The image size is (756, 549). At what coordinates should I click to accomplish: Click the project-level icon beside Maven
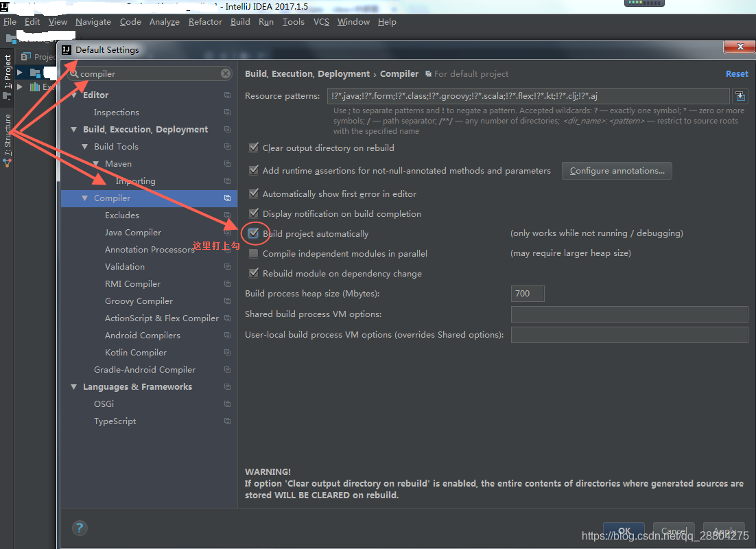tap(227, 164)
